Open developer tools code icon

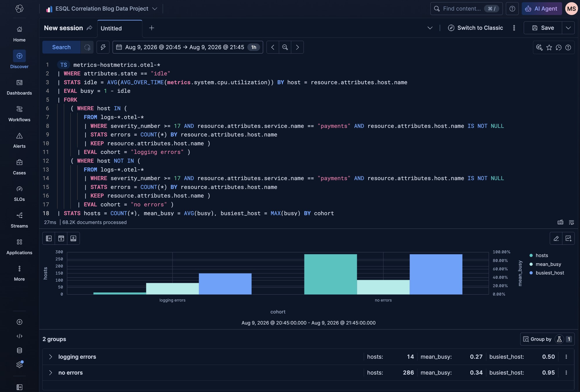(19, 336)
